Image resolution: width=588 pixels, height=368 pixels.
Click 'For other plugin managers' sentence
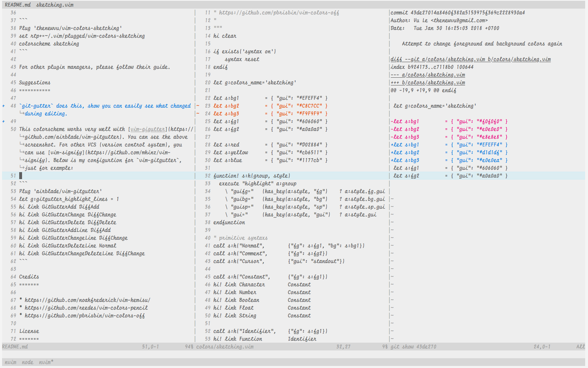click(x=94, y=67)
